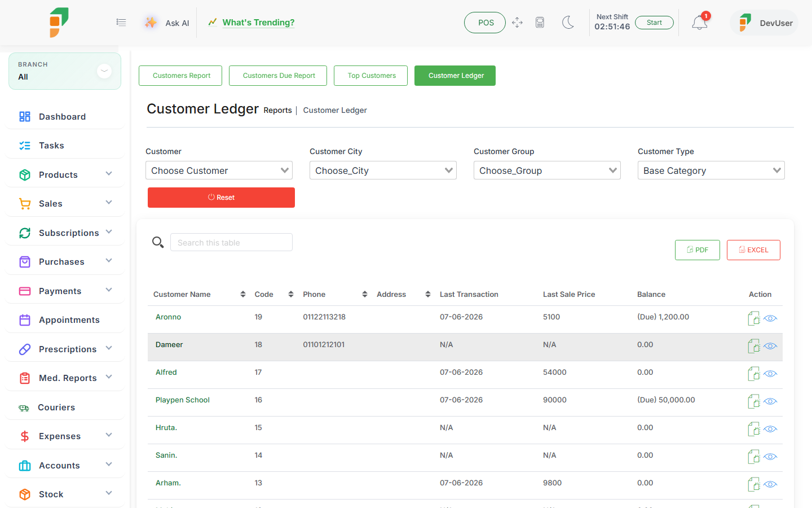Click the Subscriptions refresh icon
Viewport: 812px width, 508px height.
(25, 233)
